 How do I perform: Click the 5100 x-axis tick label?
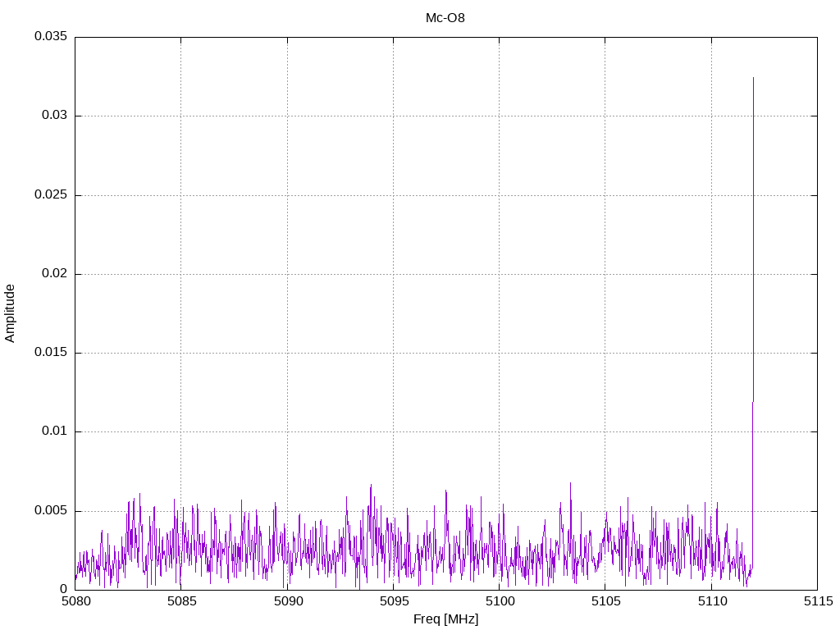pyautogui.click(x=499, y=602)
